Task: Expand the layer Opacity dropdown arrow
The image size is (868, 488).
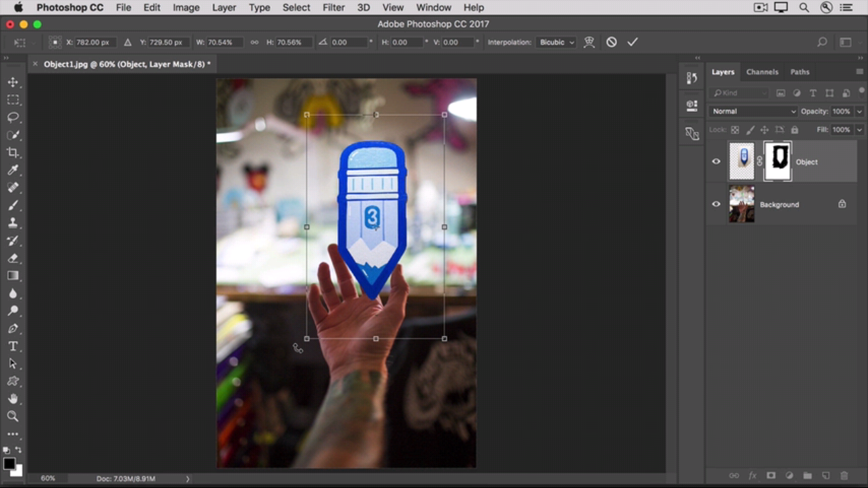Action: 859,111
